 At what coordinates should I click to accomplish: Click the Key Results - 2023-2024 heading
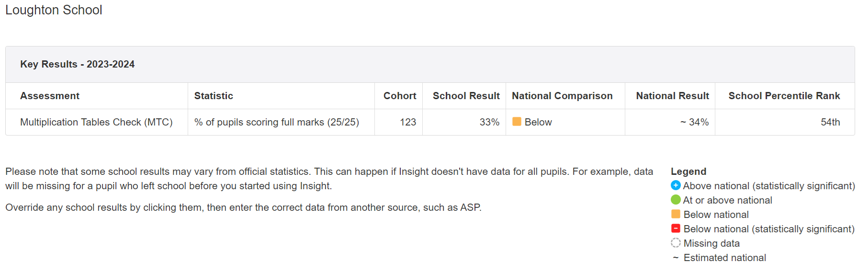(x=77, y=64)
